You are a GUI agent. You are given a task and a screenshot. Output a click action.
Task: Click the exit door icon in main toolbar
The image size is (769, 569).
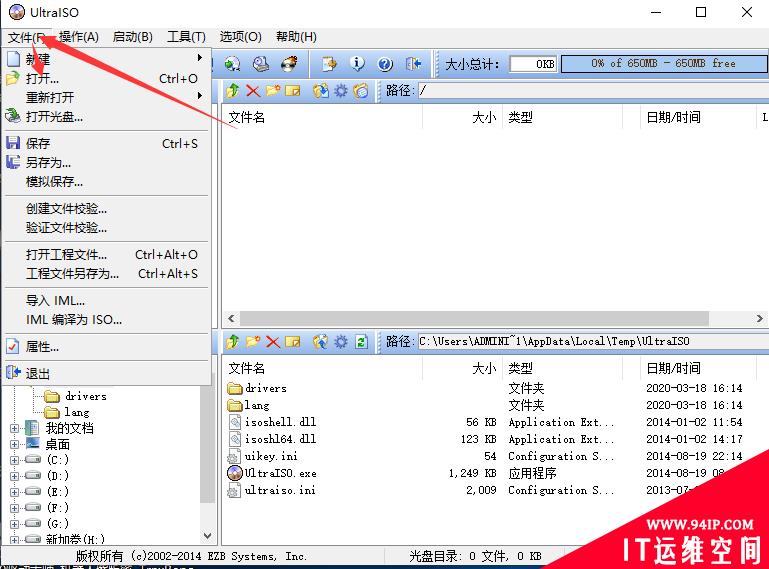(x=413, y=64)
